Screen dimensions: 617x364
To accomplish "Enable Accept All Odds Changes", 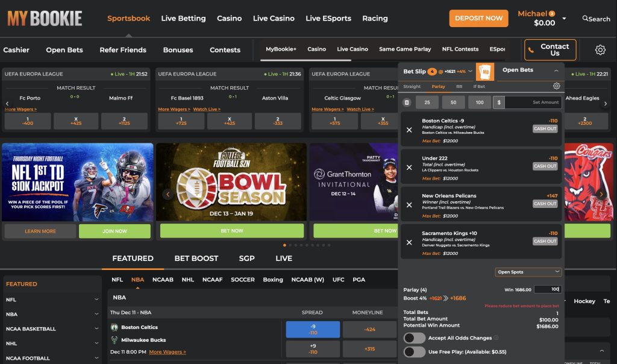I will 414,338.
